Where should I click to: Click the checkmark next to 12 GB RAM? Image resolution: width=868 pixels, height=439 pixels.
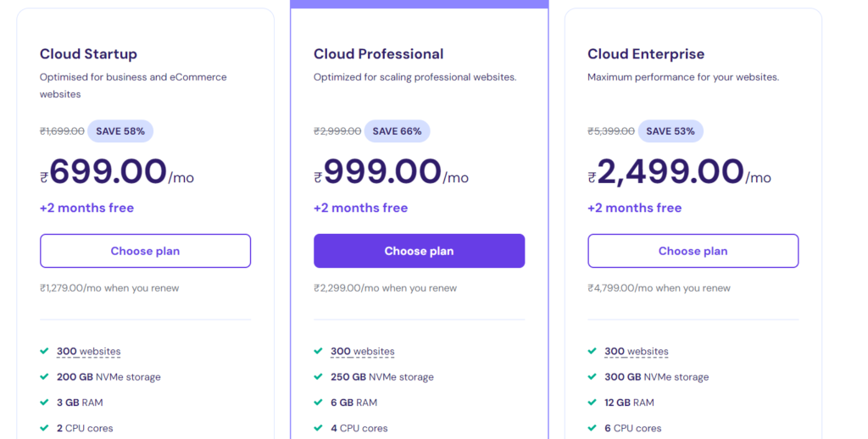pos(593,402)
